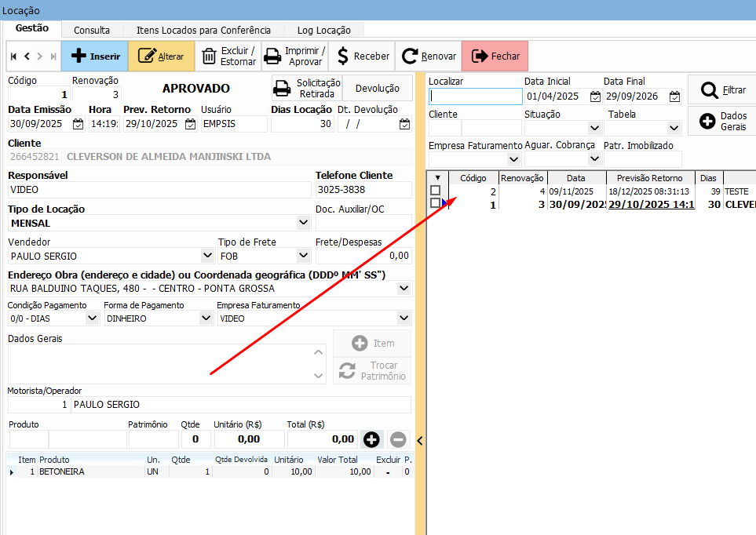The width and height of the screenshot is (756, 535).
Task: Click the Renovar refresh button
Action: pyautogui.click(x=429, y=56)
